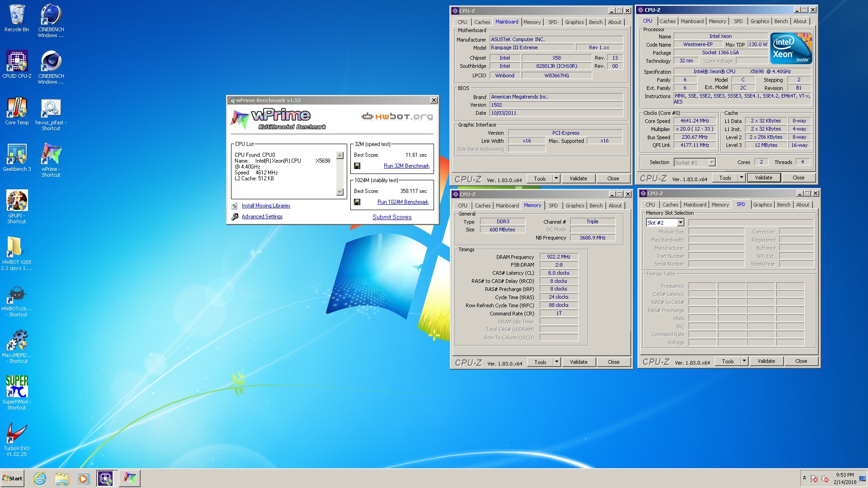Open Windows Media Player from taskbar
The image size is (868, 488).
(84, 479)
